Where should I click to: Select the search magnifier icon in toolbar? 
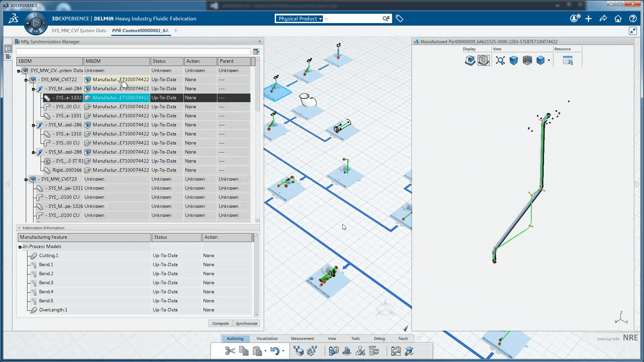point(385,18)
